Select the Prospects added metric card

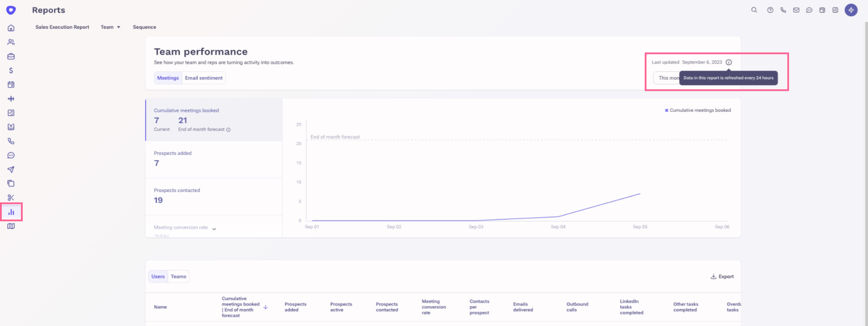[214, 159]
